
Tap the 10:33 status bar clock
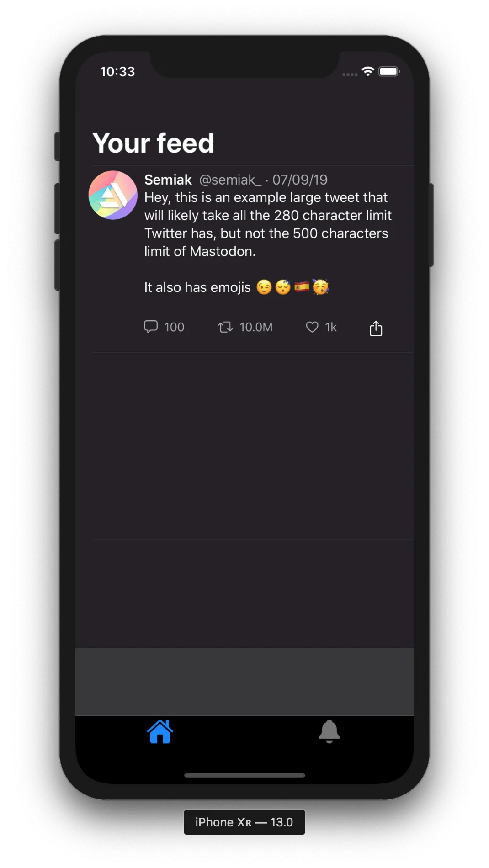[117, 72]
